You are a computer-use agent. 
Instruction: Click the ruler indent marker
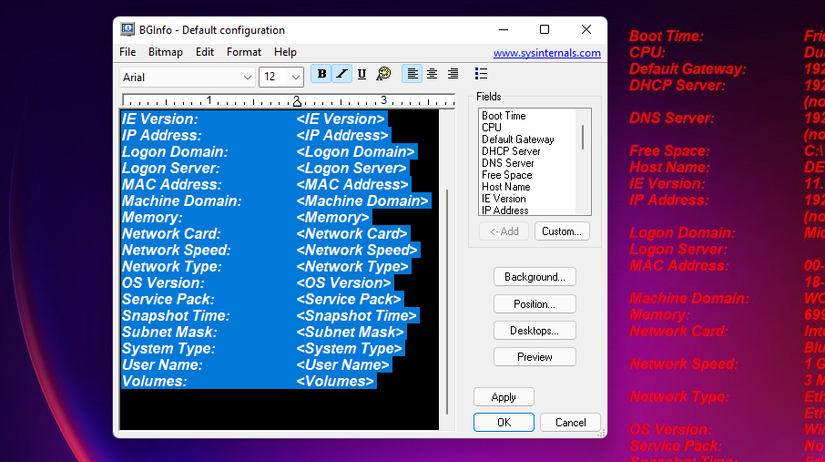pos(297,101)
